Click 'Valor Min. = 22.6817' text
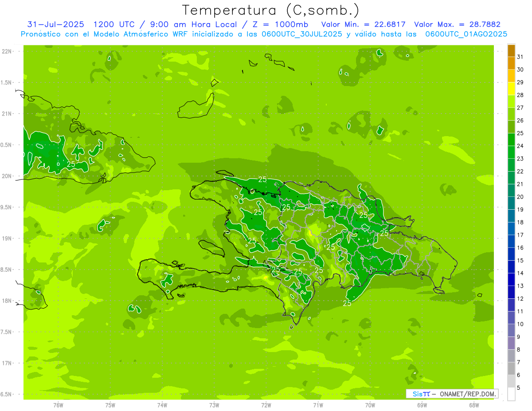532x411 pixels. click(x=363, y=24)
